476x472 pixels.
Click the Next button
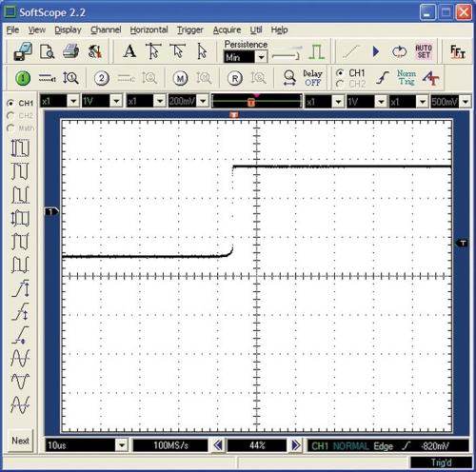tap(20, 441)
